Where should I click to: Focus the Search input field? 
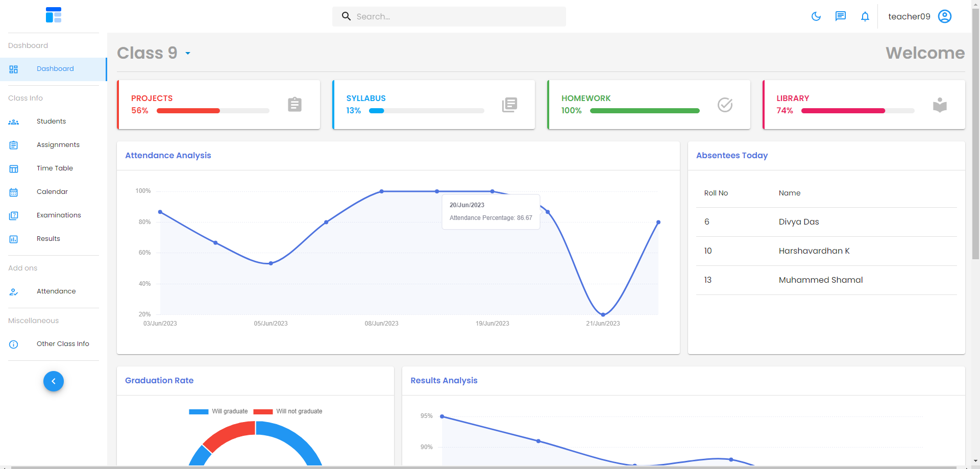[x=449, y=16]
